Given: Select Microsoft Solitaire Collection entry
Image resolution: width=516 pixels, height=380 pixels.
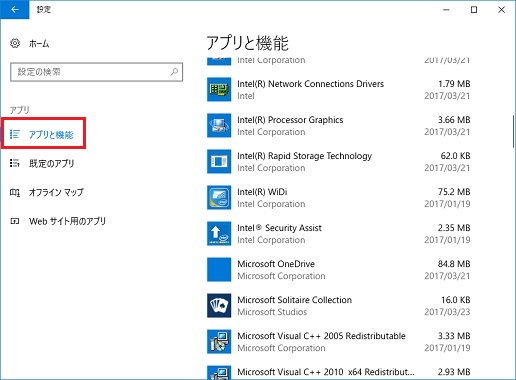Looking at the screenshot, I should (x=338, y=305).
